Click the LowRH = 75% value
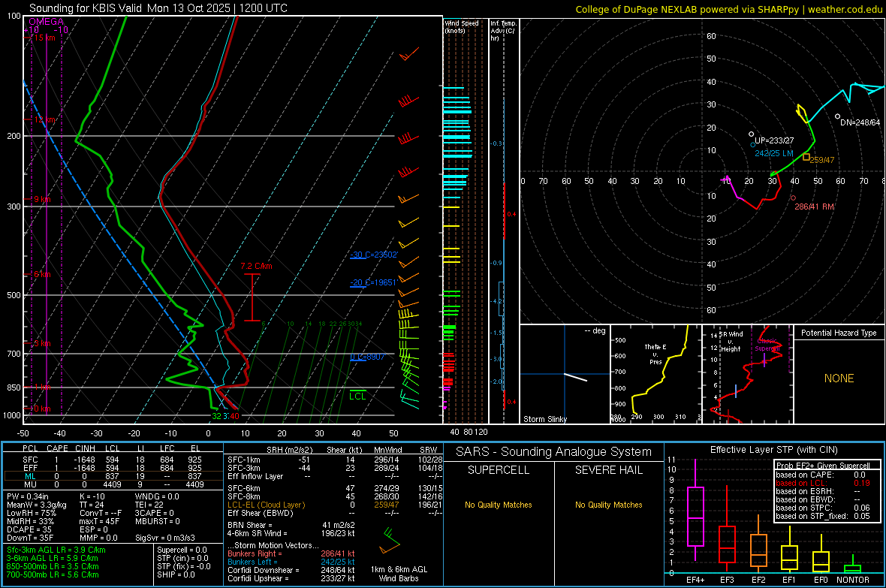This screenshot has height=588, width=886. point(31,513)
